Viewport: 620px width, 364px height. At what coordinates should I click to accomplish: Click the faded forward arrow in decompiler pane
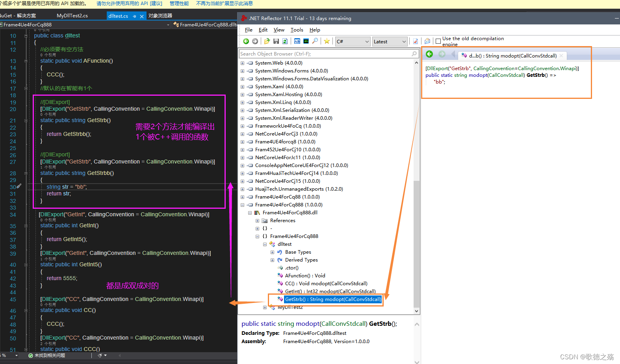click(x=442, y=54)
